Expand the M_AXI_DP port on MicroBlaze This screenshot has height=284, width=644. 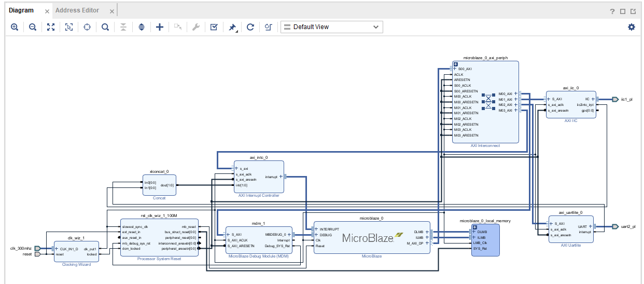[428, 243]
